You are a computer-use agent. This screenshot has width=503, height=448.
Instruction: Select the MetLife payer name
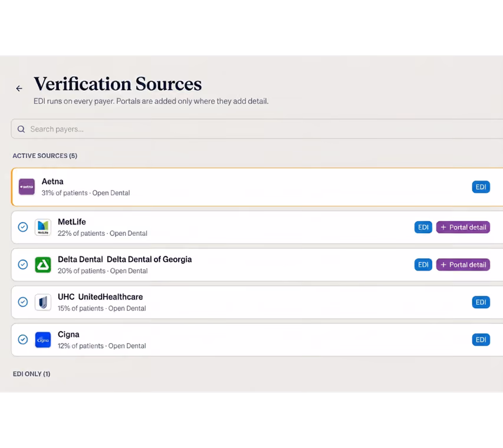tap(72, 222)
